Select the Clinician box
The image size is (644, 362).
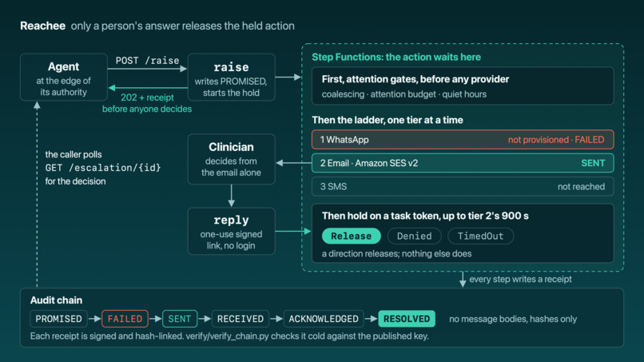point(231,159)
